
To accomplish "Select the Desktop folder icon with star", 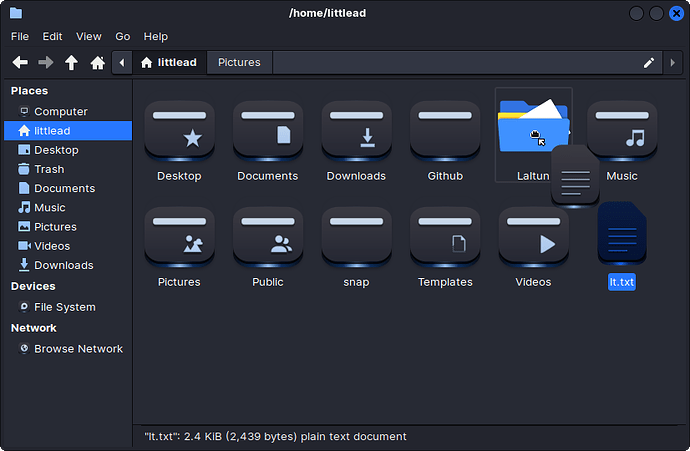I will 180,131.
